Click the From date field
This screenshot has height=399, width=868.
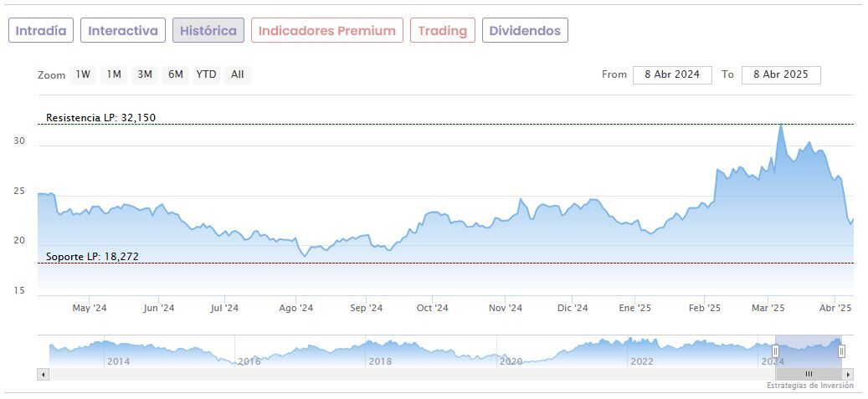(672, 74)
